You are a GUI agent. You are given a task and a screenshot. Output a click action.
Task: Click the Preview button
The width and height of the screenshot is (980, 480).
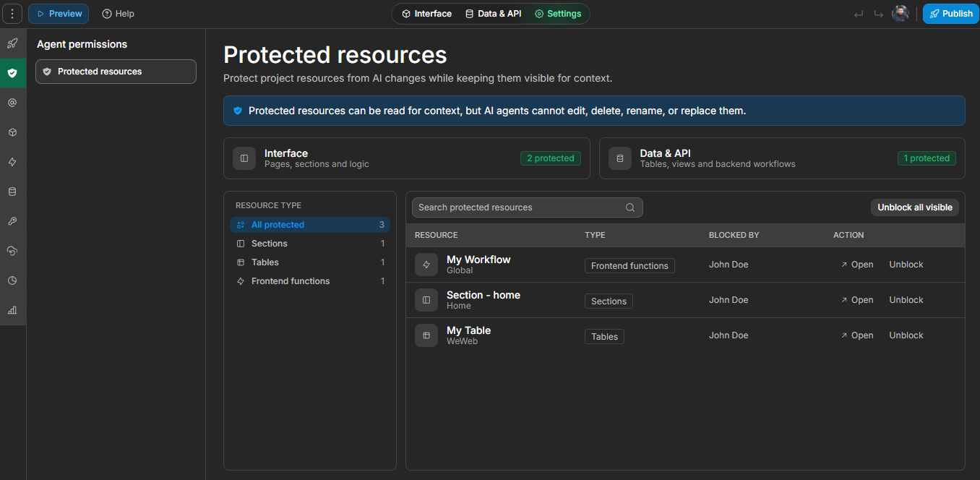click(x=59, y=14)
